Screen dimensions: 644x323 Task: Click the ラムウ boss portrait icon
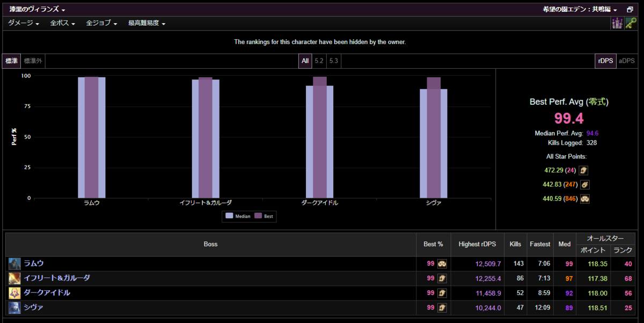[x=14, y=263]
